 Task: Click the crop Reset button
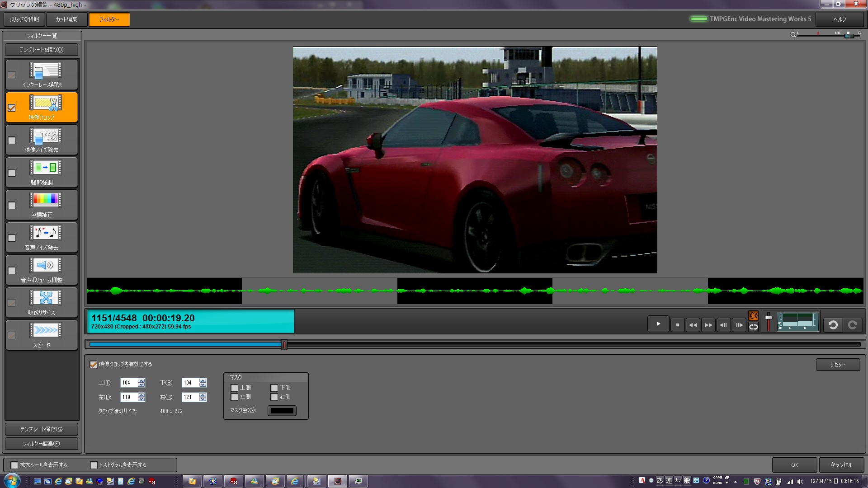click(x=837, y=365)
